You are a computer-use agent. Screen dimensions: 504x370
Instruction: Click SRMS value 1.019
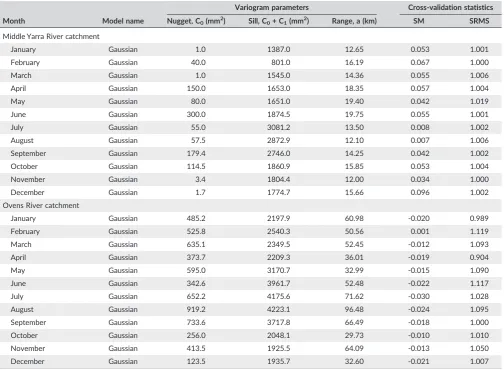tap(479, 101)
